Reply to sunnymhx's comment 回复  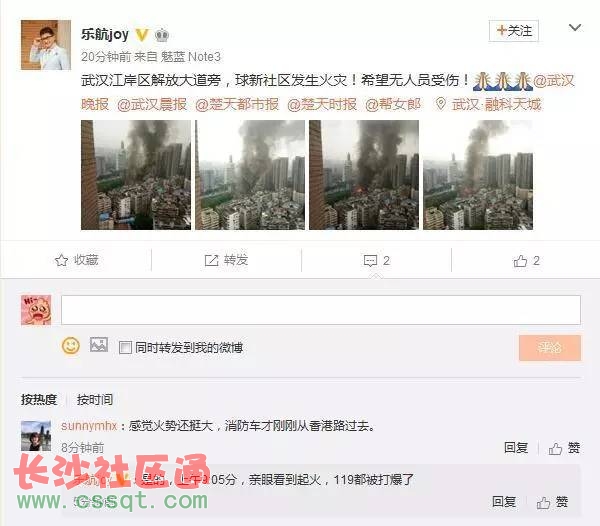click(x=515, y=448)
